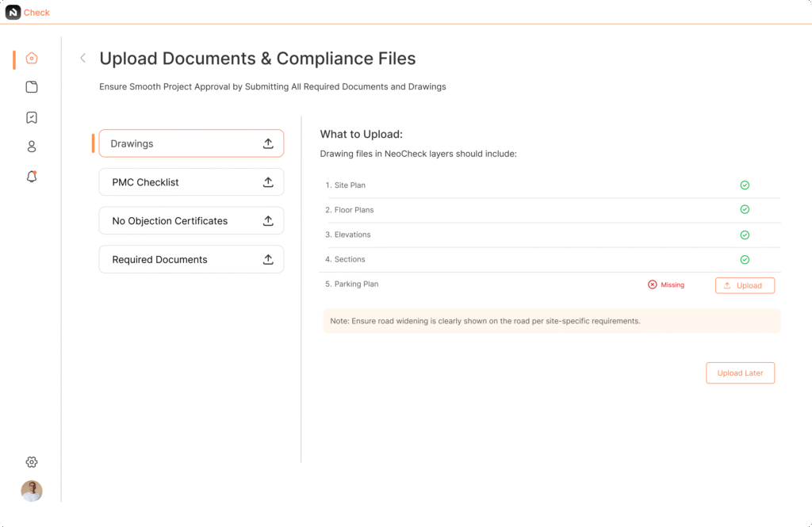This screenshot has height=527, width=812.
Task: Click the Site Plan green check mark
Action: click(x=745, y=185)
